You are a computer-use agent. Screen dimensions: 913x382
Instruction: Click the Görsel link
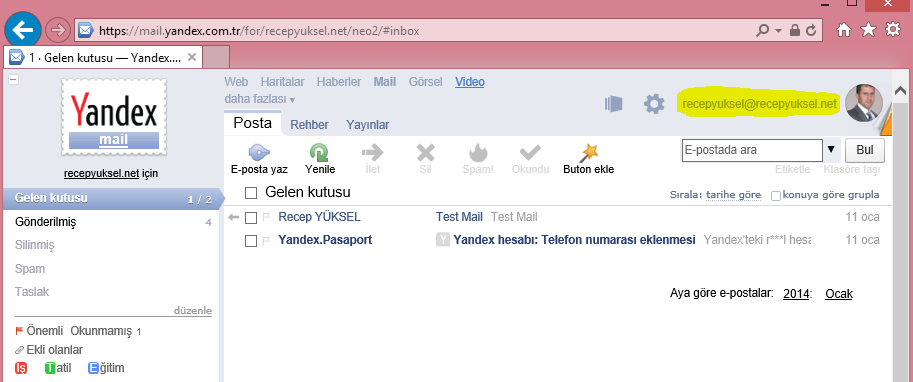[426, 82]
